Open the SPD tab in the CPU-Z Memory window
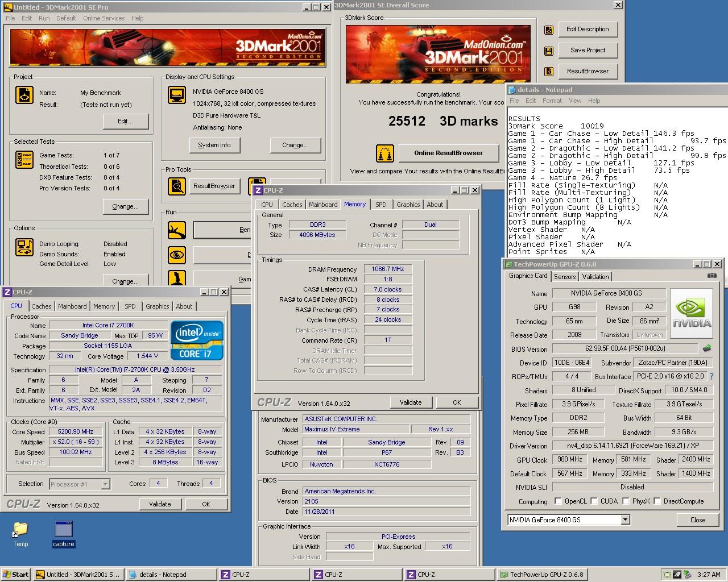The height and width of the screenshot is (582, 728). 381,205
